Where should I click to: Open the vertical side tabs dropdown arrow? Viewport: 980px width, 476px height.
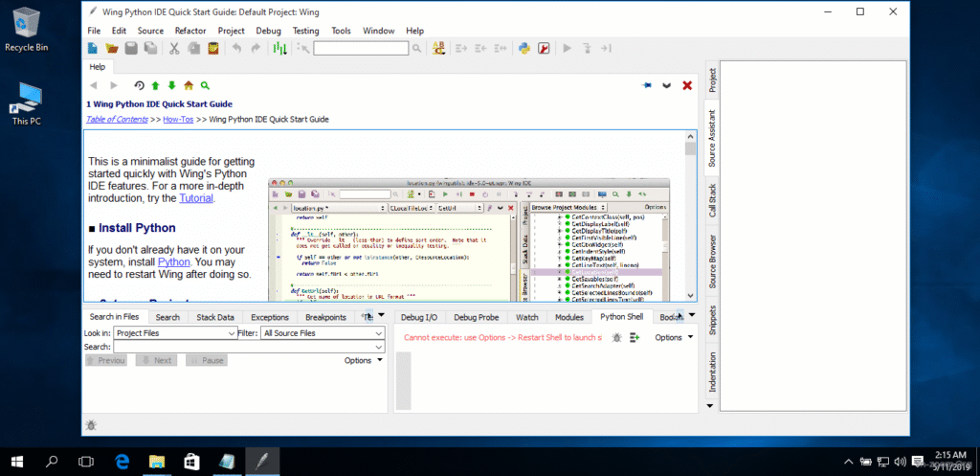pyautogui.click(x=709, y=406)
